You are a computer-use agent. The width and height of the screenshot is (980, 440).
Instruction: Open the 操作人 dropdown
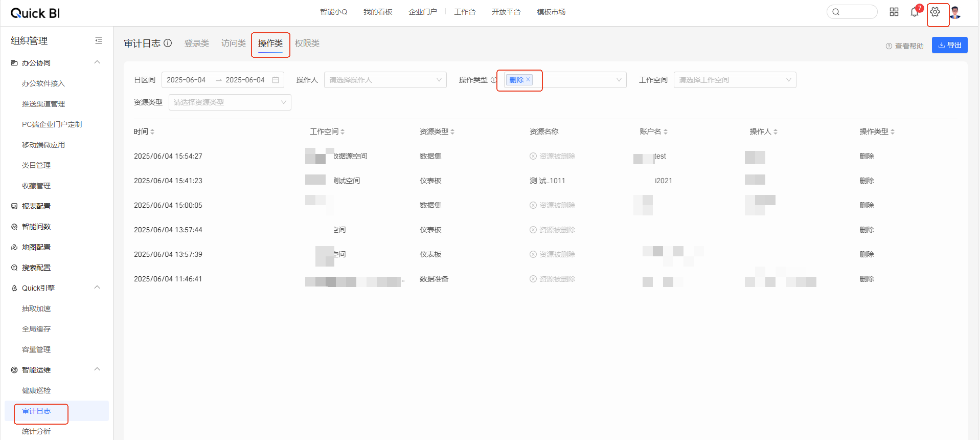tap(385, 80)
